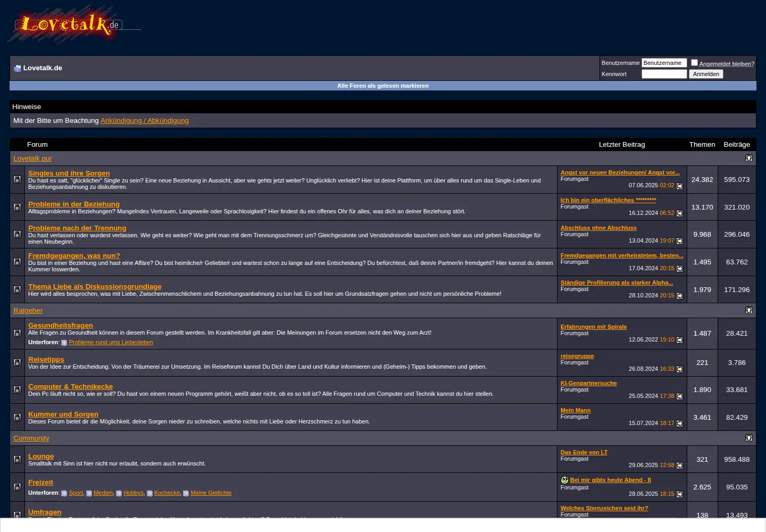Open the Medien subforum link

(x=103, y=493)
